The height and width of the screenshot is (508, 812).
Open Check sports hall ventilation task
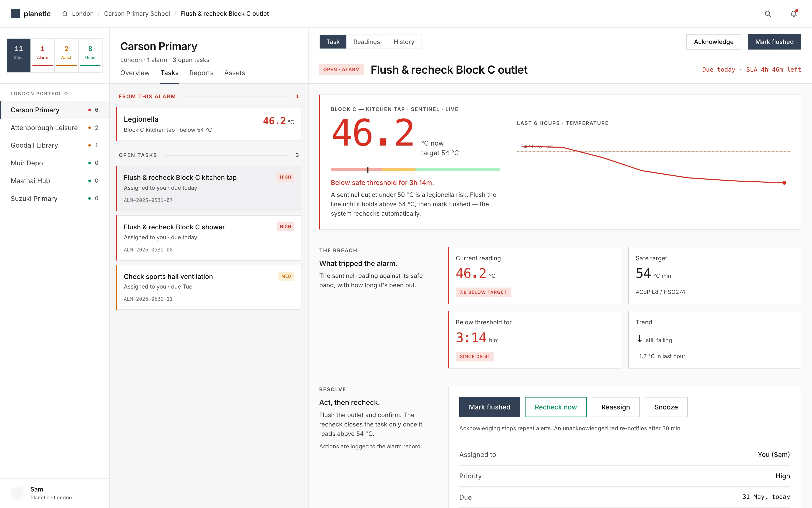click(x=209, y=287)
